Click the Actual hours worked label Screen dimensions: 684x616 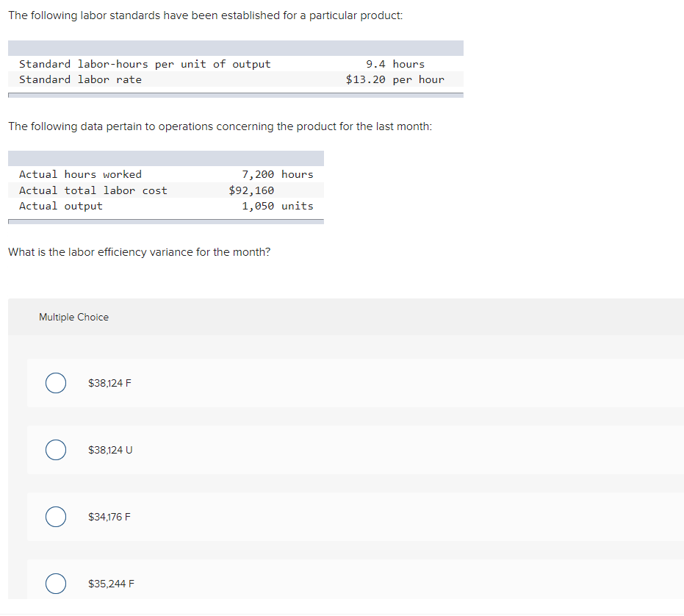[80, 174]
